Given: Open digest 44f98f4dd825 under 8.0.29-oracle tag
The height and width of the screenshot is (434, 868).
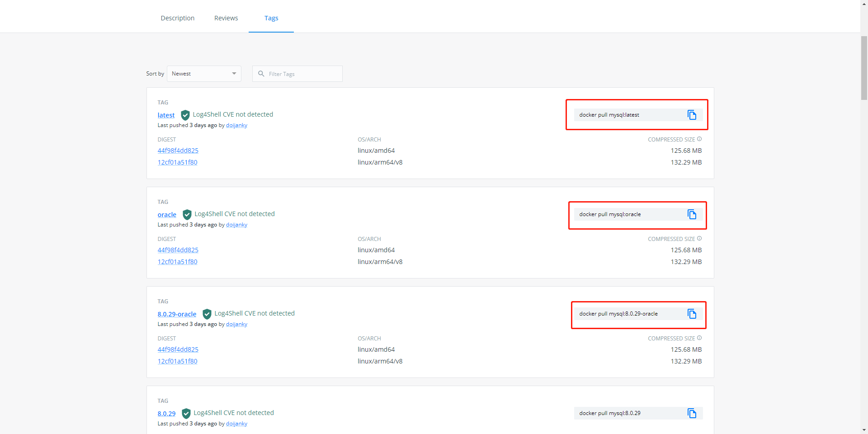Looking at the screenshot, I should tap(178, 349).
